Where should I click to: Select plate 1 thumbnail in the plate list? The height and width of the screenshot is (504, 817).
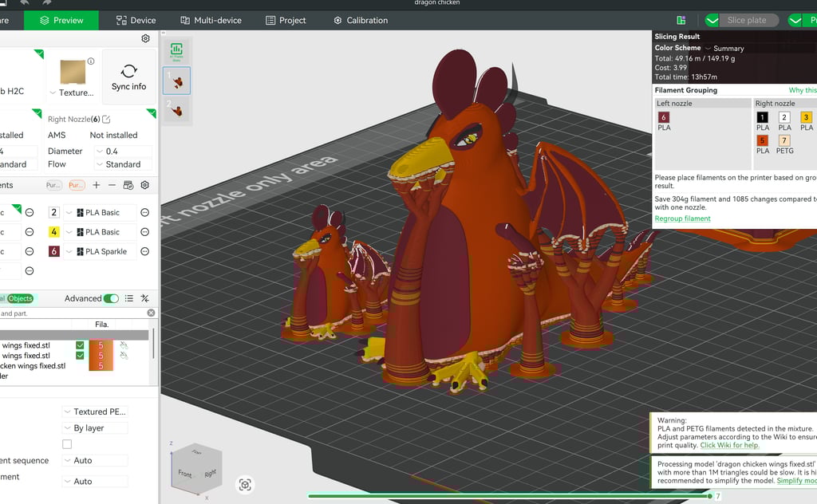point(176,80)
